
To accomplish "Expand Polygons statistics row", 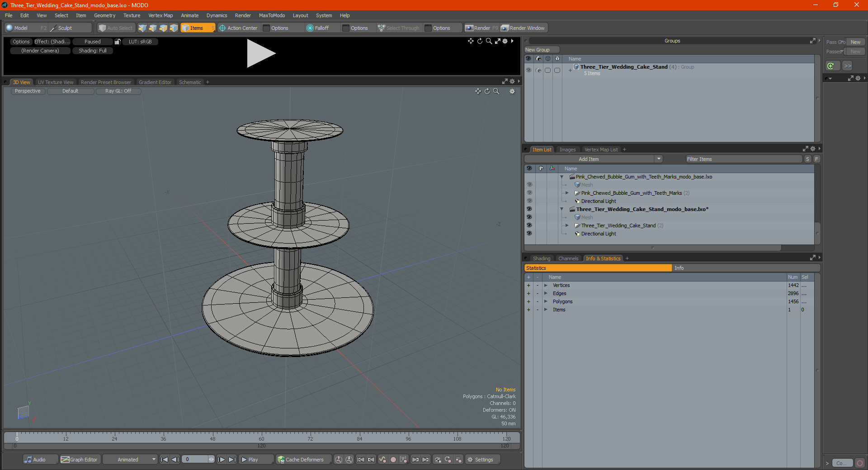I will [x=546, y=301].
